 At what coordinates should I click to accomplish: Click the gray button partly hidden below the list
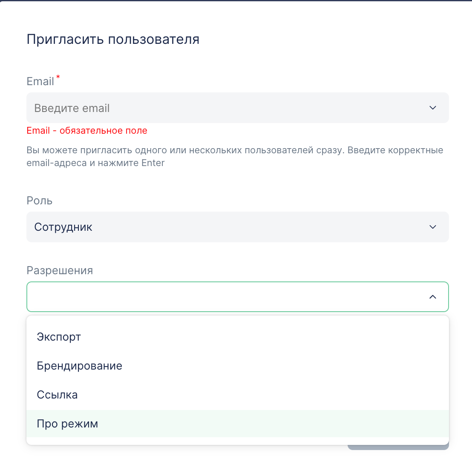(398, 447)
